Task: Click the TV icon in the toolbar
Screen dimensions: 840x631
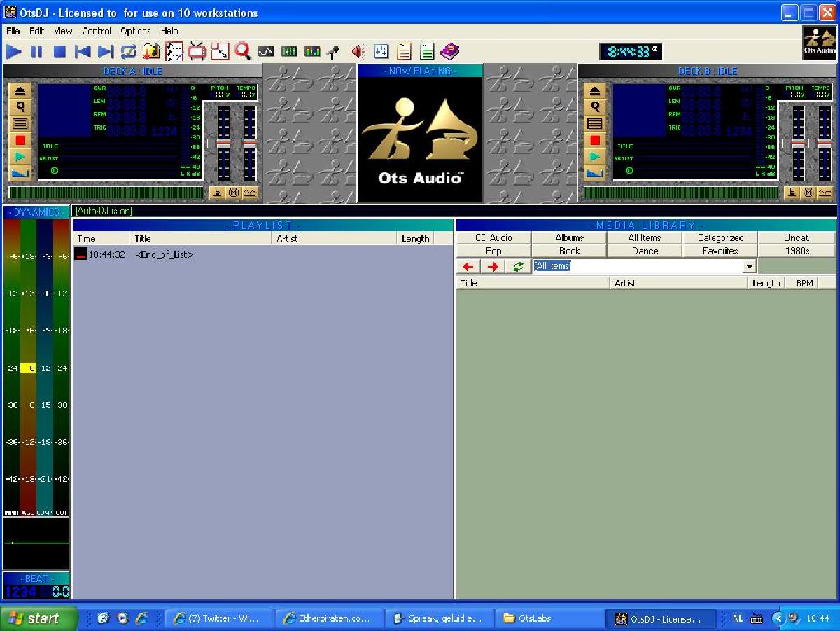Action: (197, 51)
